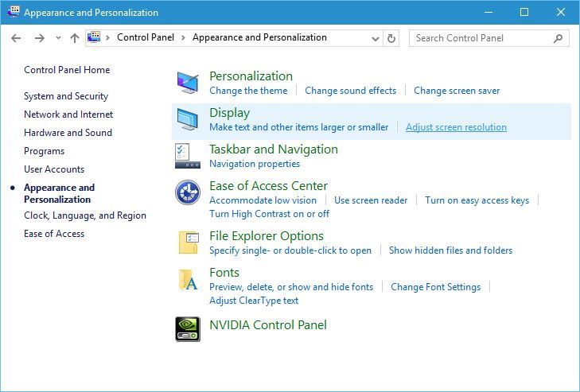Viewport: 580px width, 392px height.
Task: Minimize the Appearance and Personalization window
Action: pyautogui.click(x=489, y=12)
